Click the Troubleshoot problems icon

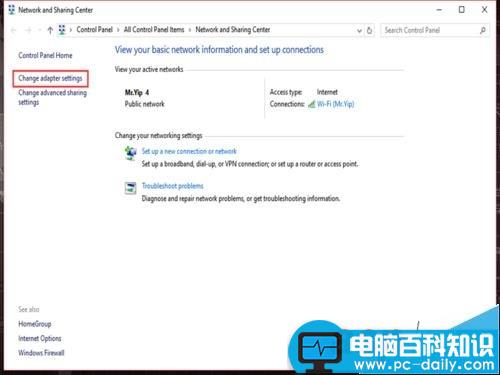click(130, 188)
